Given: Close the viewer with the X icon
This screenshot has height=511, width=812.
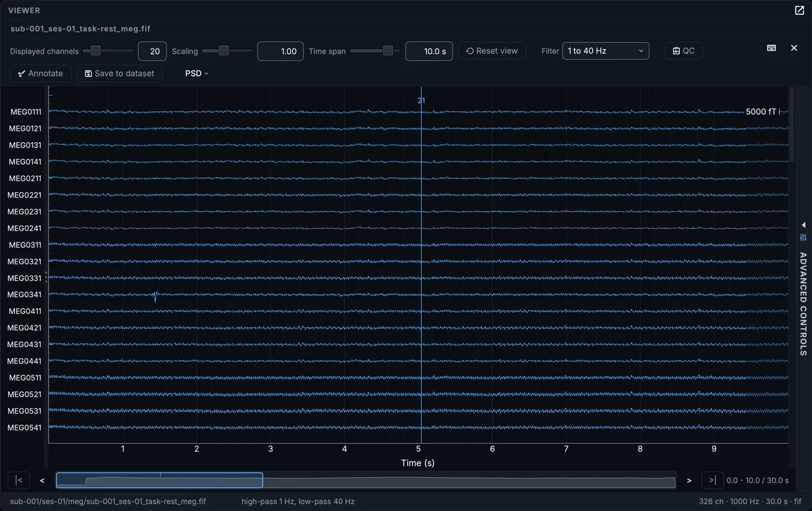Looking at the screenshot, I should pyautogui.click(x=794, y=48).
